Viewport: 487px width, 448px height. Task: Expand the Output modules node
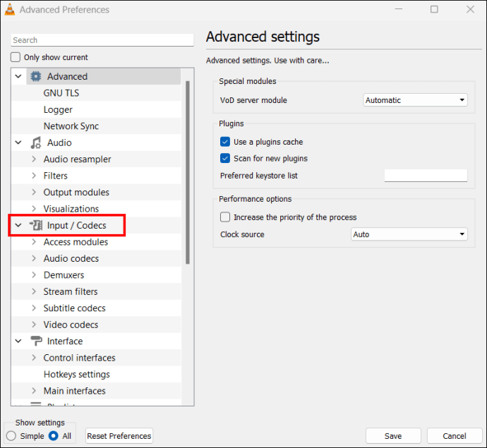[x=34, y=192]
